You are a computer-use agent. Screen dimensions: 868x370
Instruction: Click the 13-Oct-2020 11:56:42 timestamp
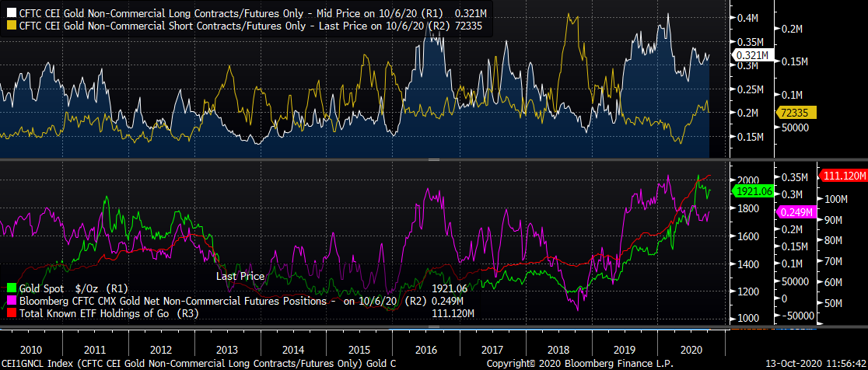pyautogui.click(x=817, y=365)
